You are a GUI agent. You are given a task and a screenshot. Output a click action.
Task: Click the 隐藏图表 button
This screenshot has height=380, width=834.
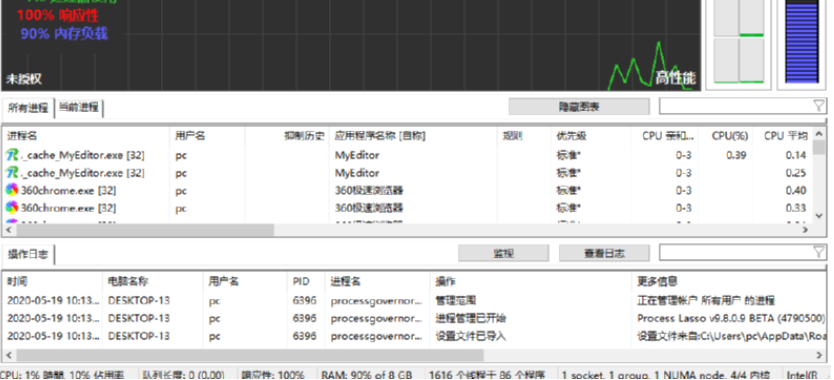coord(579,106)
